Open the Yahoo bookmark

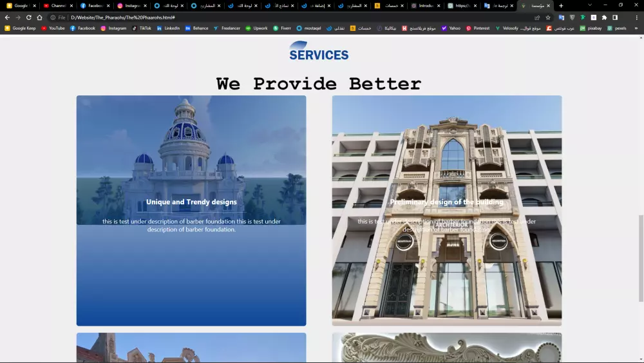451,28
